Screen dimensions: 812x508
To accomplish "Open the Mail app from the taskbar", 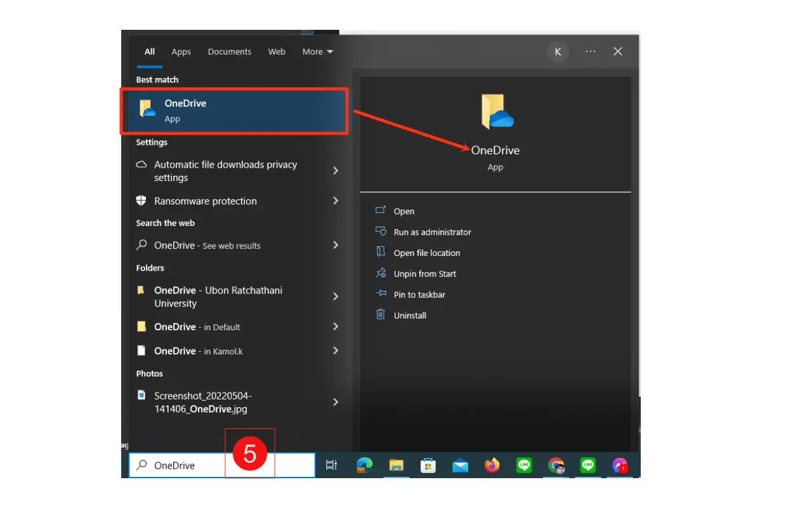I will [460, 465].
